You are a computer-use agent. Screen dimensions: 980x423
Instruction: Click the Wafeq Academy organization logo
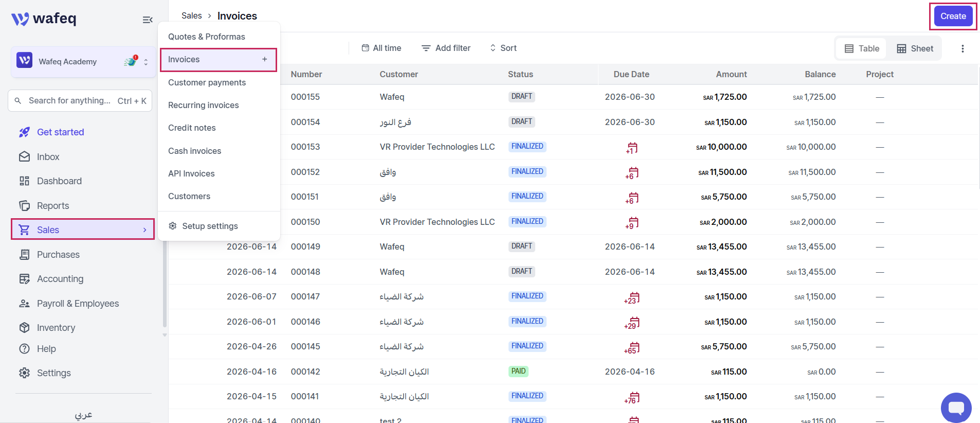coord(25,60)
